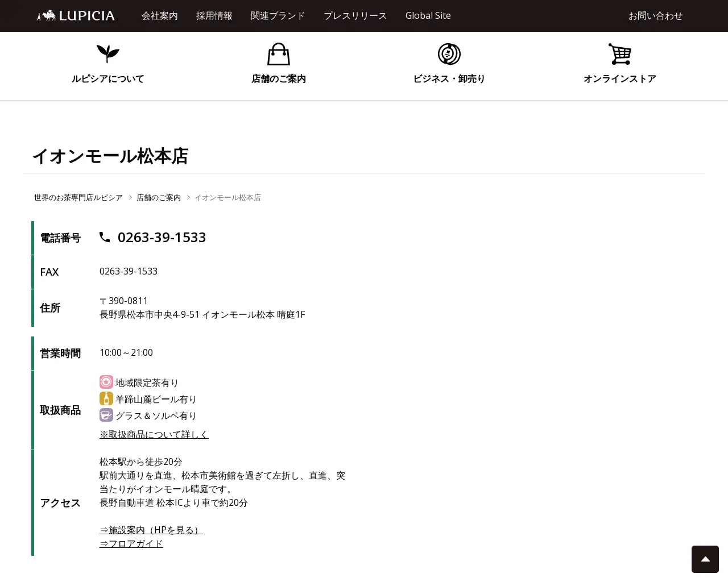Open store guide via the shopping bag icon
The height and width of the screenshot is (582, 728).
[x=278, y=54]
